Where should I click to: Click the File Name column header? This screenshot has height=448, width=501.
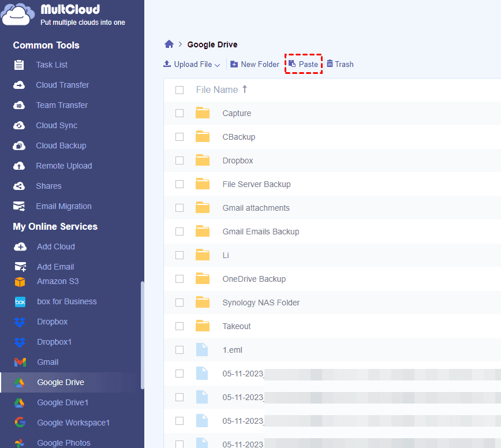(217, 90)
